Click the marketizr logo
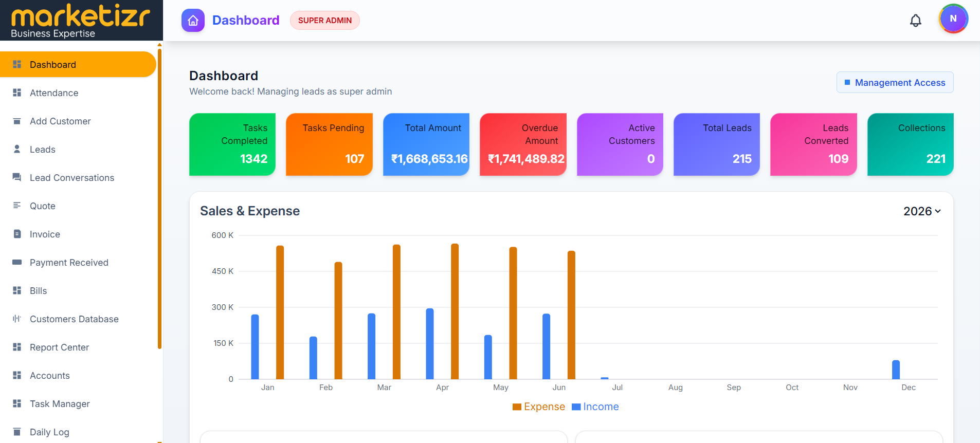Image resolution: width=980 pixels, height=443 pixels. tap(80, 22)
